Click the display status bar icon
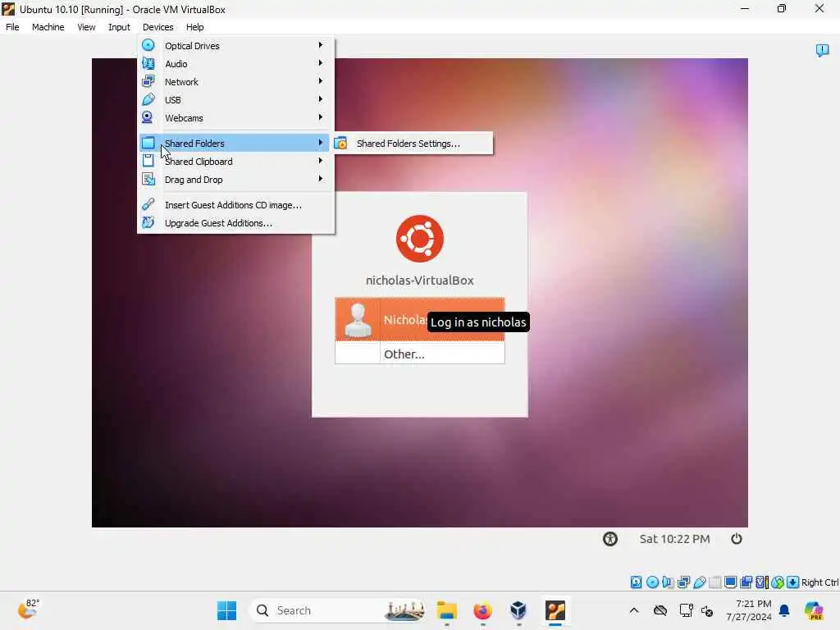 coord(730,582)
